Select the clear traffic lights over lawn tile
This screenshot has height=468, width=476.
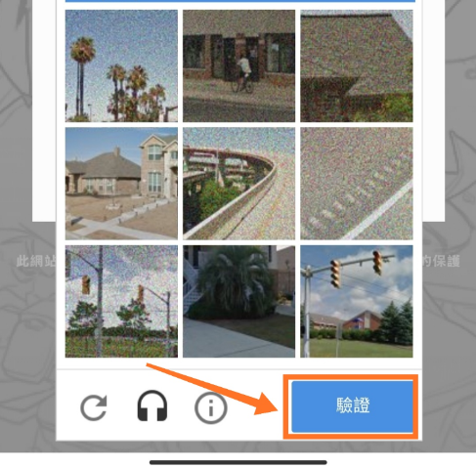click(x=357, y=301)
